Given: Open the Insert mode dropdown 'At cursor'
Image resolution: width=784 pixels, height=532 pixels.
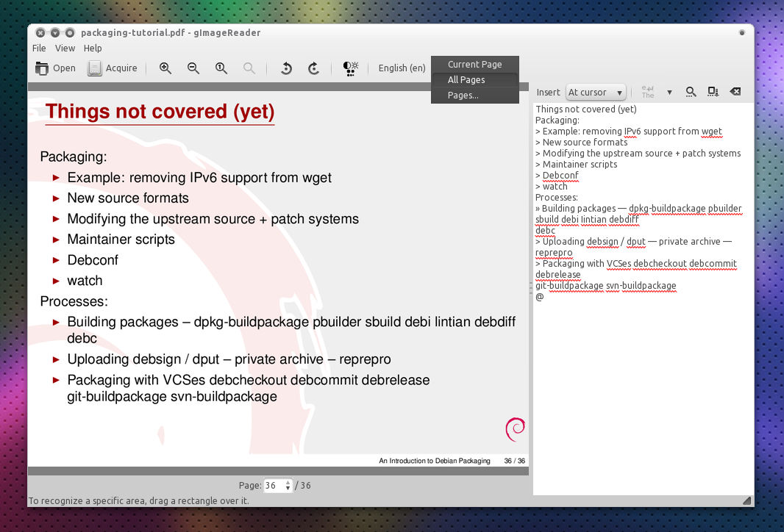Looking at the screenshot, I should point(596,93).
